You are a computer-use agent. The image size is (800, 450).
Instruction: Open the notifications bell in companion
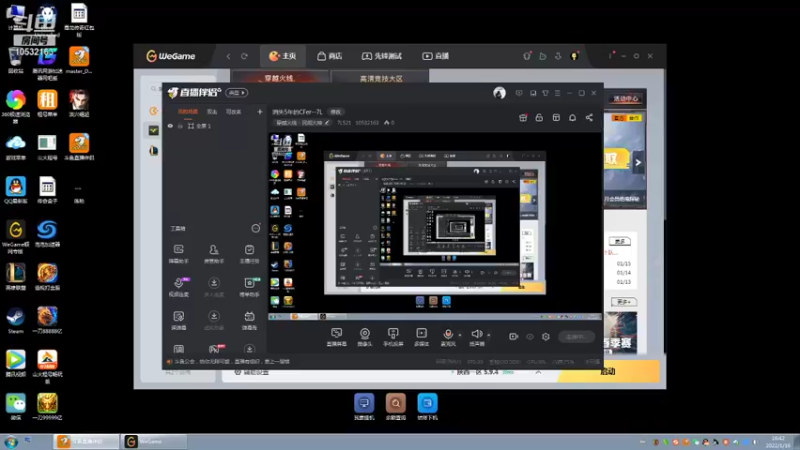(572, 118)
